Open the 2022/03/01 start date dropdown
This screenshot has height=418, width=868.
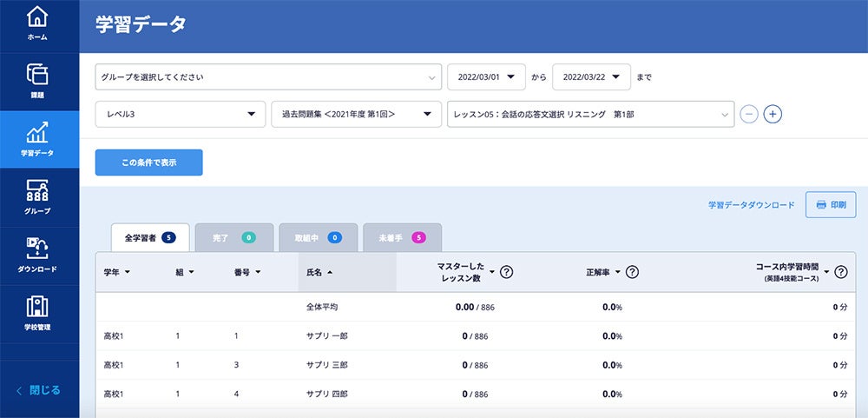[486, 77]
